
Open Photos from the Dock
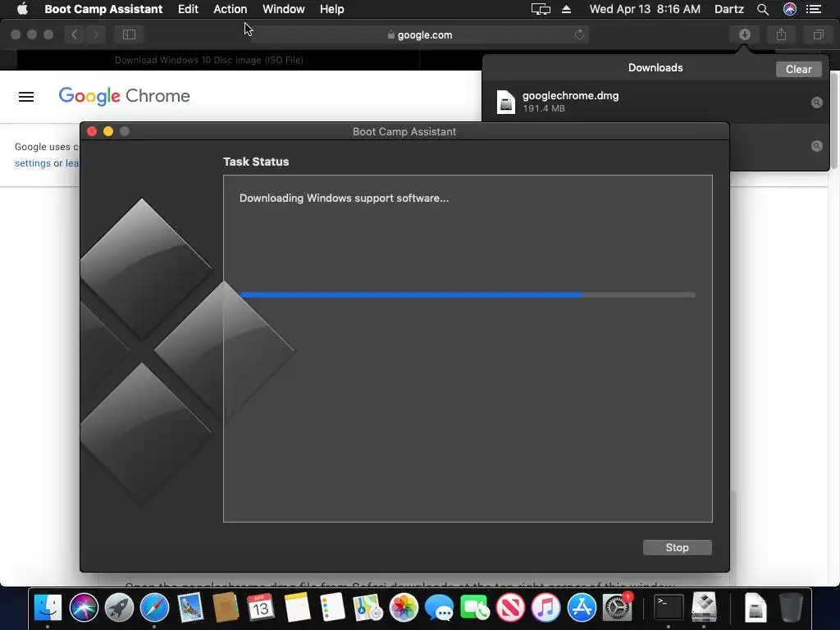404,608
